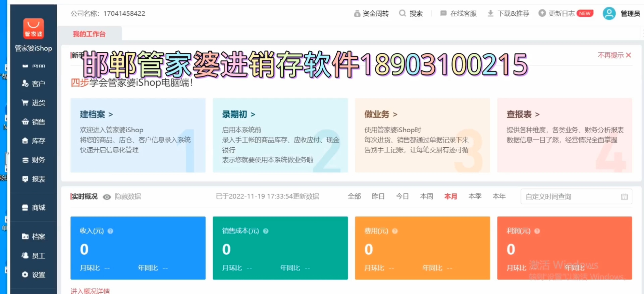Click the 管理员 username label
This screenshot has height=294, width=644.
630,13
